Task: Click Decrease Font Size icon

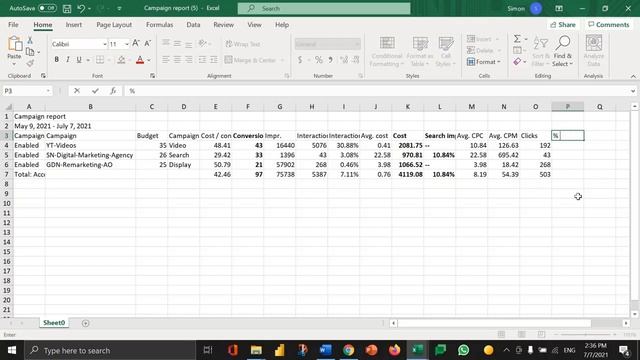Action: coord(148,43)
